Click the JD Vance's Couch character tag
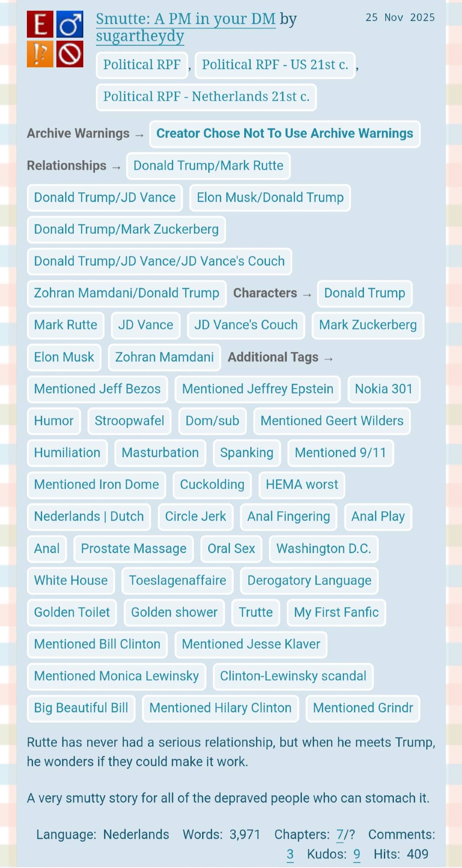The width and height of the screenshot is (462, 868). tap(246, 325)
